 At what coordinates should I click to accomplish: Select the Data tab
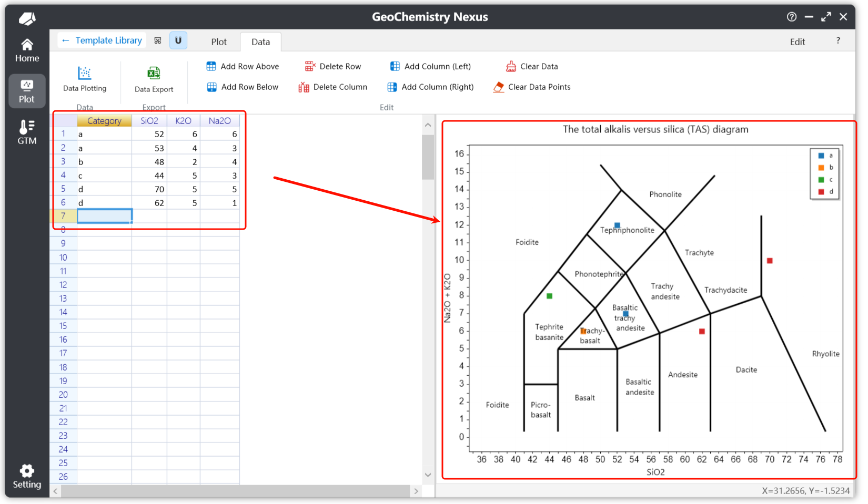click(260, 42)
